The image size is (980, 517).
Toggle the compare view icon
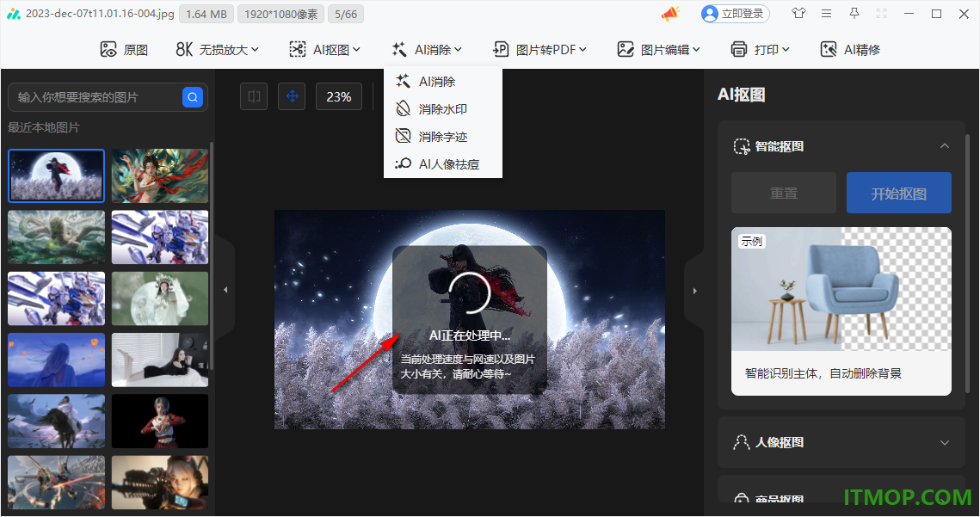[254, 96]
